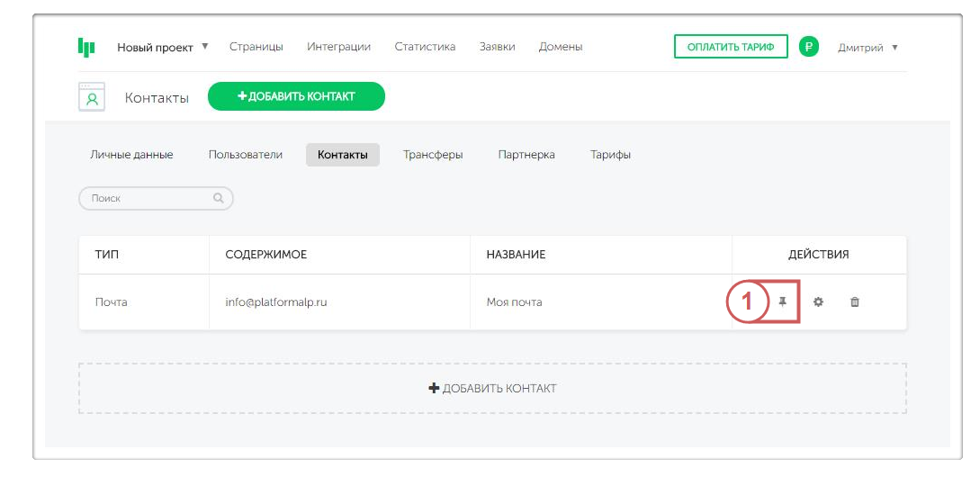This screenshot has width=980, height=477.
Task: Focus the Поиск search input field
Action: click(148, 198)
